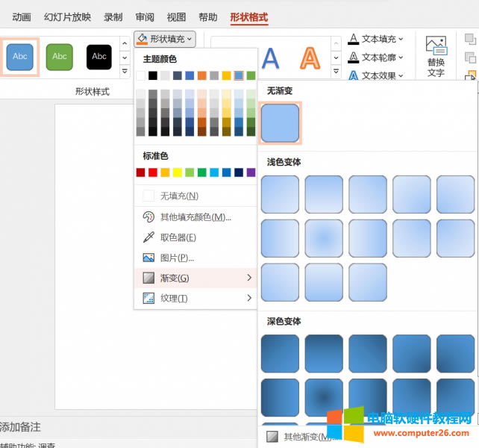Viewport: 479px width, 448px height.
Task: Apply the green Abc shape style
Action: coord(60,57)
